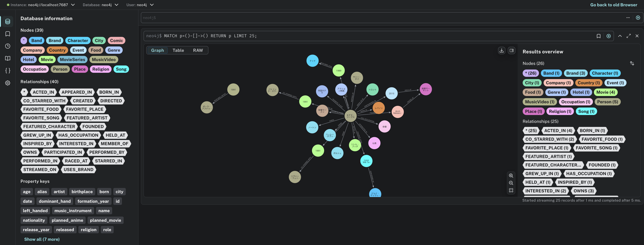Fit graph to screen icon

coord(511,190)
